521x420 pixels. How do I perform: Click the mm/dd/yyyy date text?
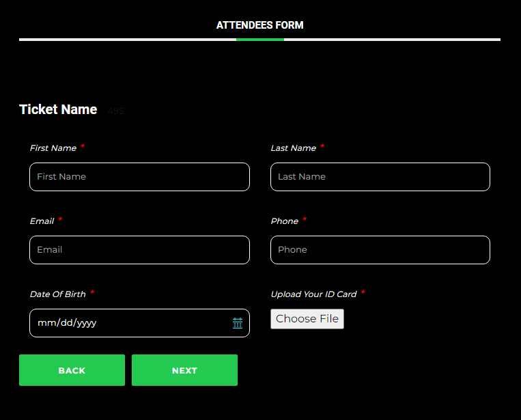67,322
